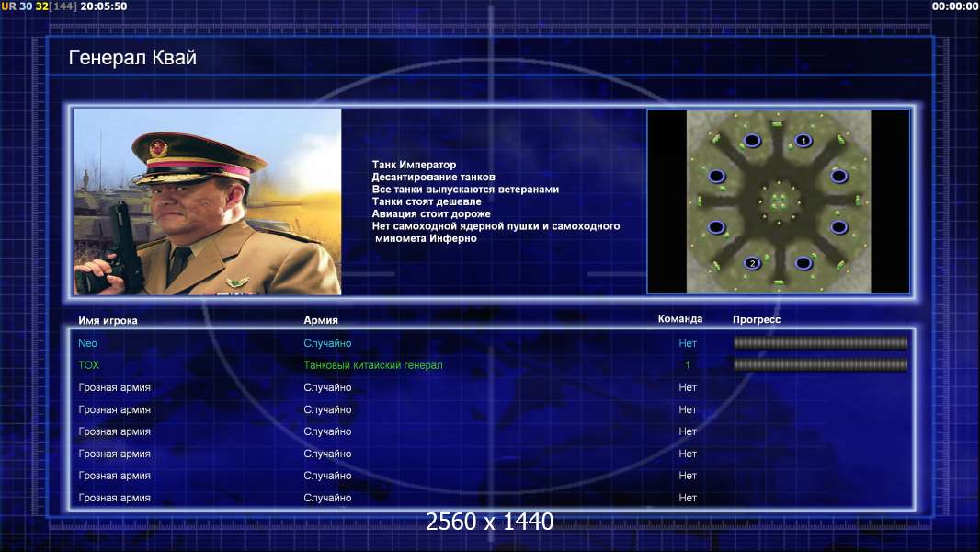This screenshot has height=552, width=980.
Task: Click 'Нет' team value in Neo's row
Action: click(688, 343)
